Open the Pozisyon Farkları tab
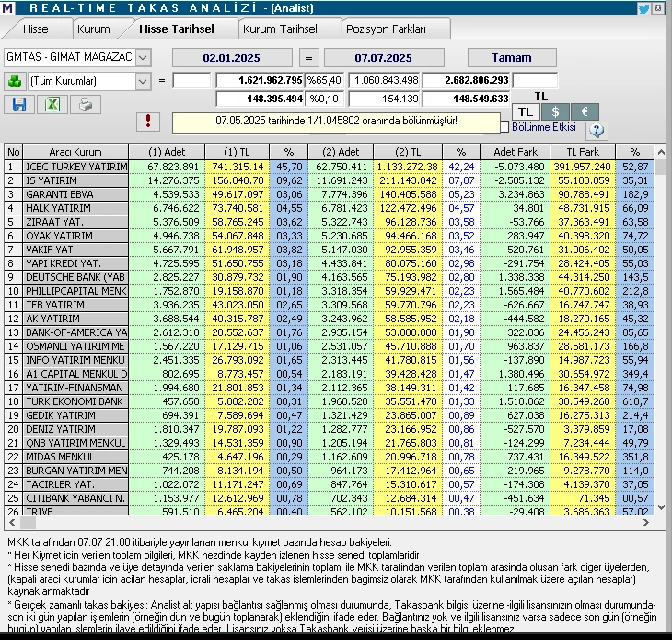 coord(386,29)
